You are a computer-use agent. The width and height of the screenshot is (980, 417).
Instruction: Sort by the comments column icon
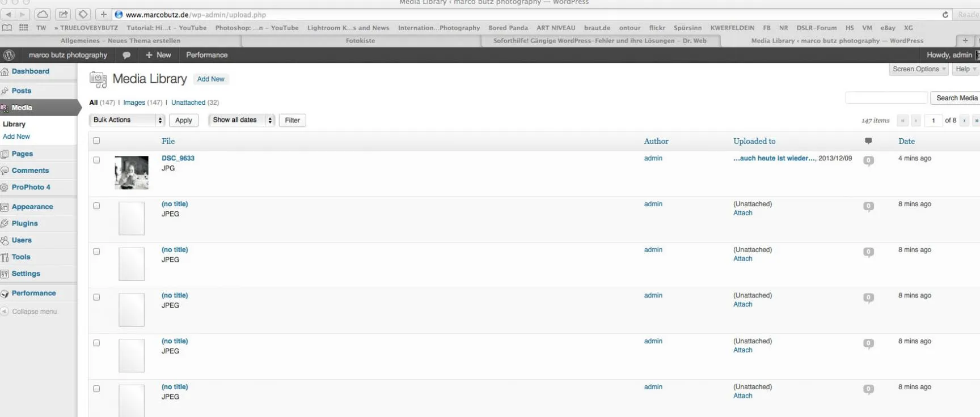pos(868,141)
